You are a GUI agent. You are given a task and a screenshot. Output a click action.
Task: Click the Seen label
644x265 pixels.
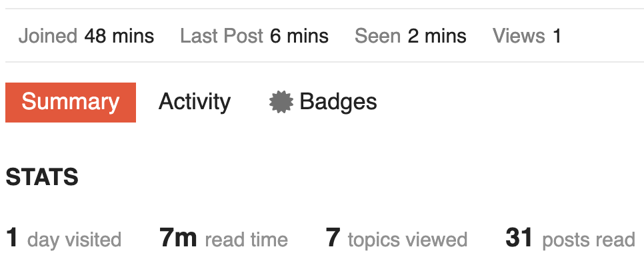pyautogui.click(x=378, y=36)
